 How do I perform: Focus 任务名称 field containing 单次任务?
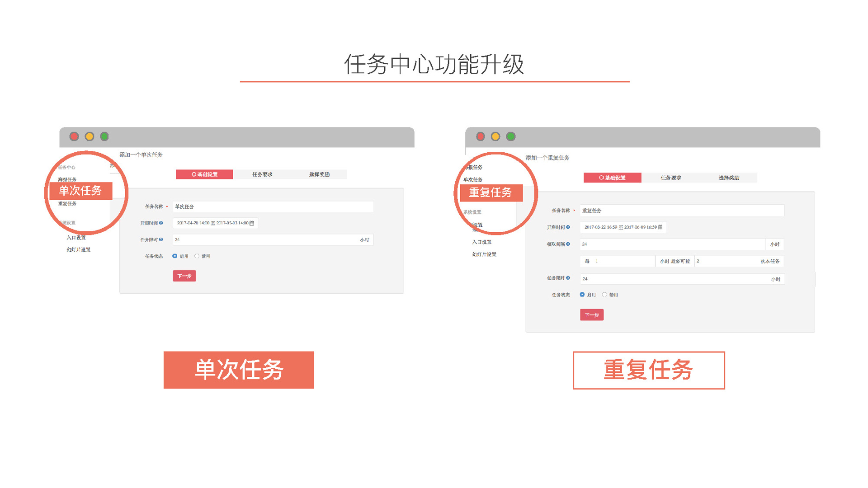tap(273, 206)
